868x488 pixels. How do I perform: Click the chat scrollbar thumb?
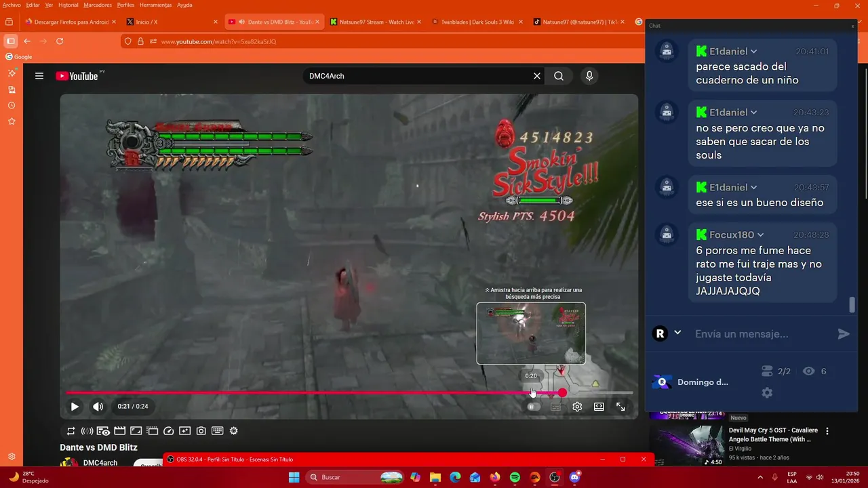point(852,305)
